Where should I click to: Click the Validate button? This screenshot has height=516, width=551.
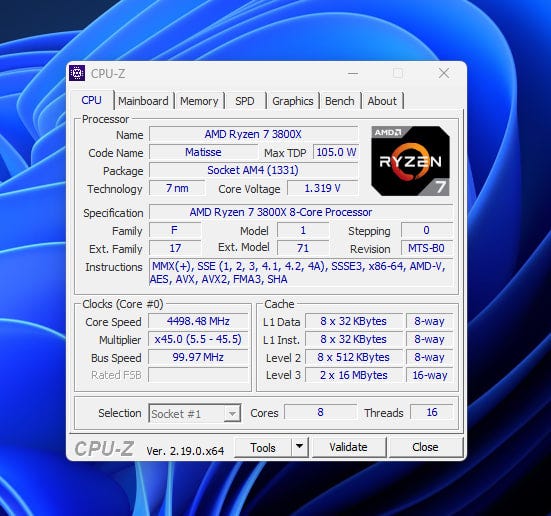click(x=349, y=447)
